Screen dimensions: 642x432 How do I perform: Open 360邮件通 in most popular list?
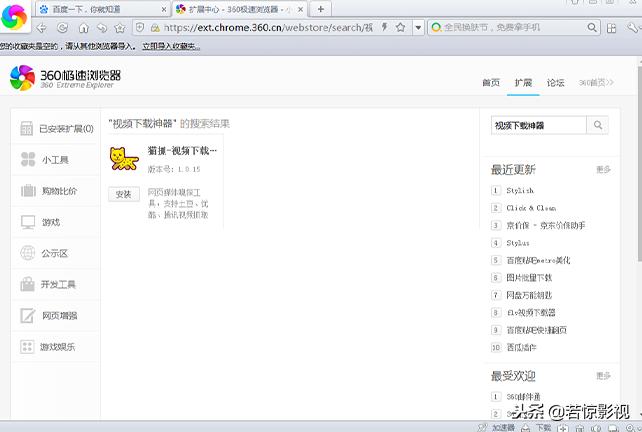coord(523,396)
